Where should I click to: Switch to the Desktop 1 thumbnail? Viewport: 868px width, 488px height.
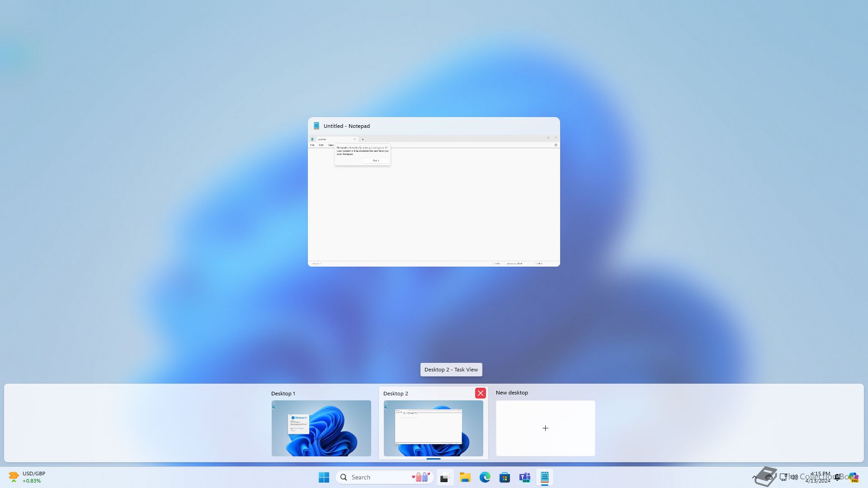321,428
